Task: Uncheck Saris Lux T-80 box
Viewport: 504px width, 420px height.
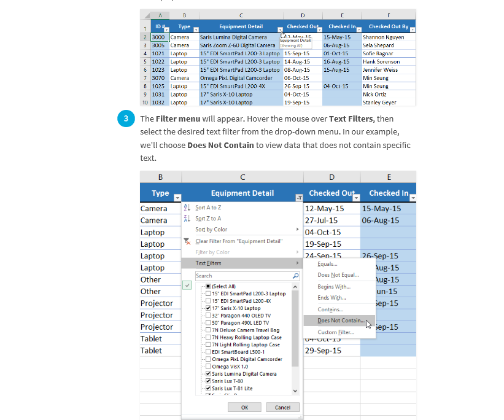Action: tap(208, 381)
